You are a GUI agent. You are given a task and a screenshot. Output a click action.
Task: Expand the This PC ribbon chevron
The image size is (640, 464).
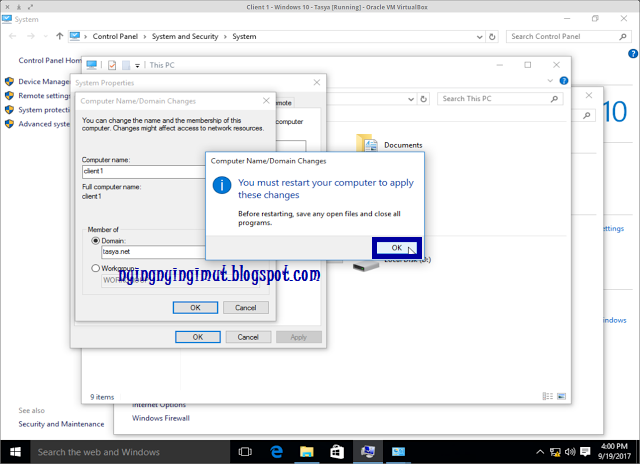pyautogui.click(x=550, y=81)
